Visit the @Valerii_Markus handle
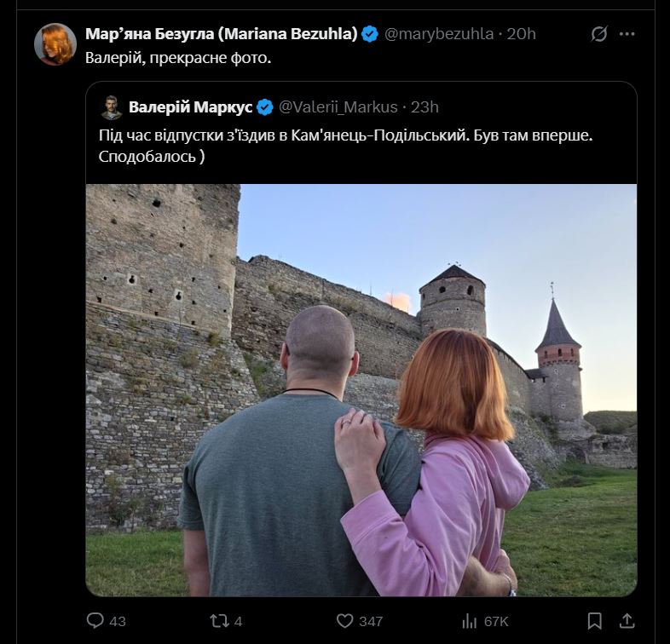Viewport: 670px width, 644px height. [338, 106]
